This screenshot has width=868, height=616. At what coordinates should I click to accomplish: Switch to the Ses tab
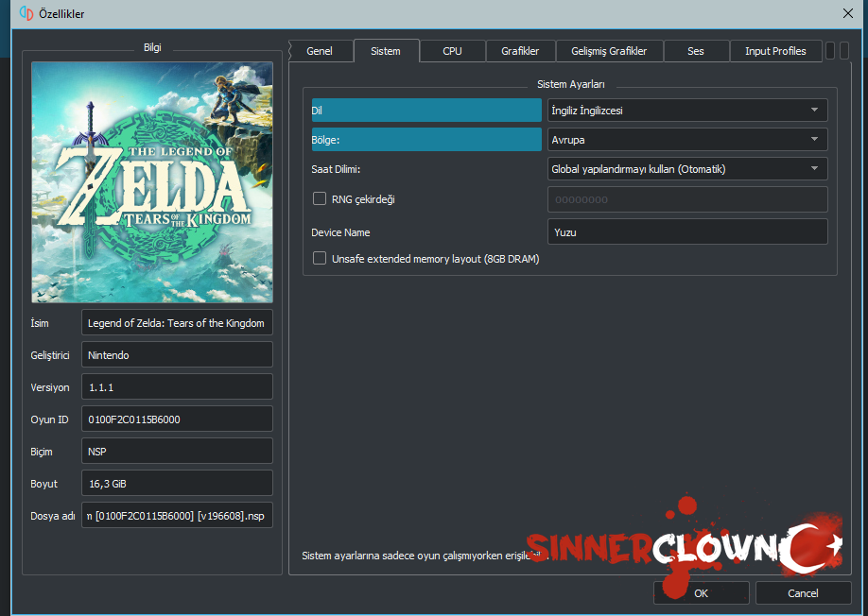point(696,51)
